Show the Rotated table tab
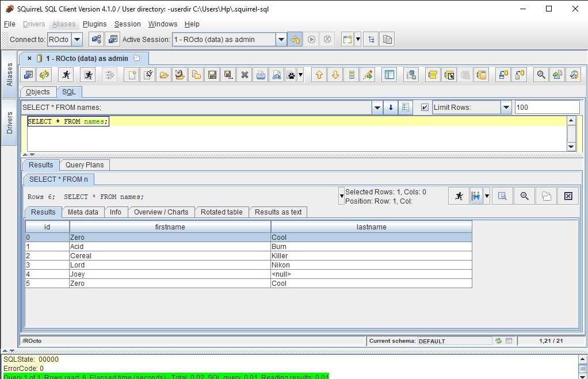588x379 pixels. click(222, 212)
